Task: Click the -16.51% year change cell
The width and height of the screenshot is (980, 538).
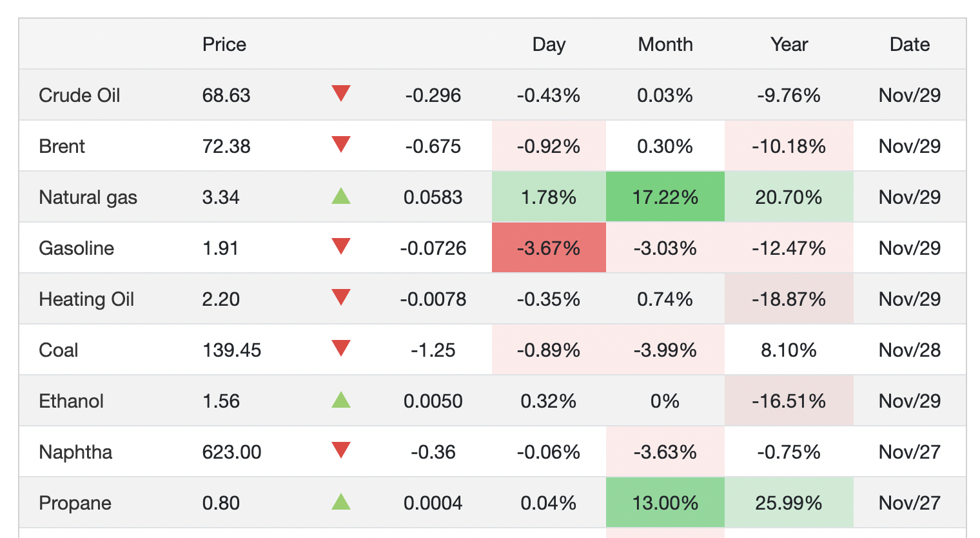Action: pyautogui.click(x=789, y=401)
